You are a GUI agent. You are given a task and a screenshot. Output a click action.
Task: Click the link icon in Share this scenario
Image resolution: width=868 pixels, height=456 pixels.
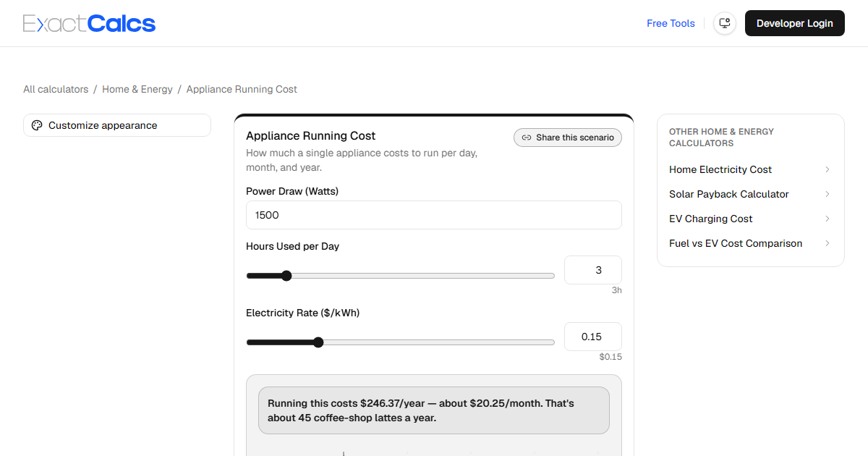coord(527,138)
